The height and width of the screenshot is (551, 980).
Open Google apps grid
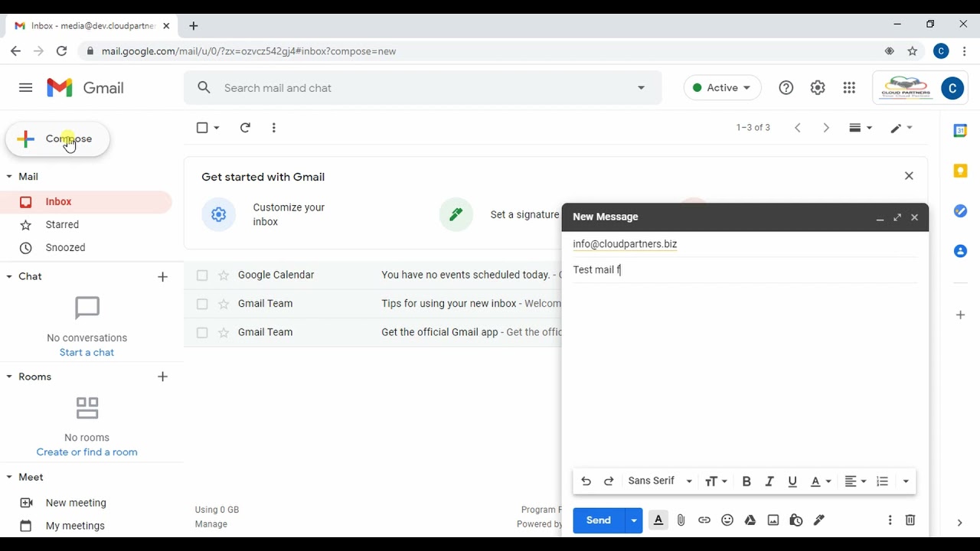(x=849, y=88)
